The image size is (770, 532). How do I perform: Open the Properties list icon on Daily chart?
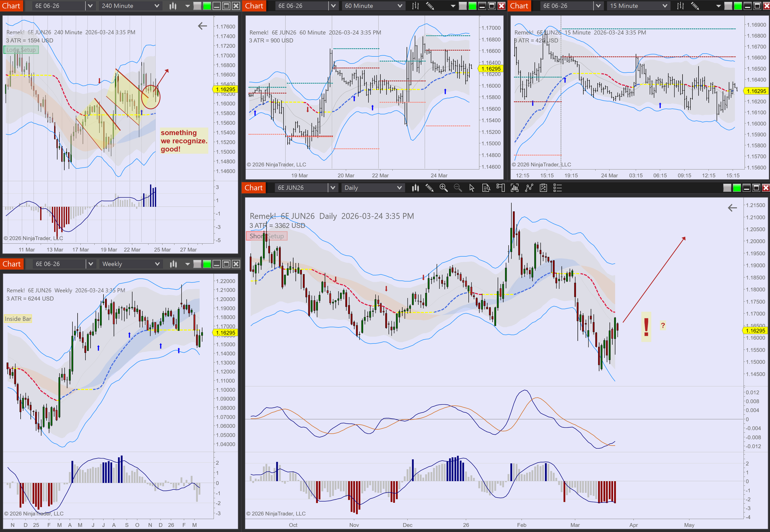pos(557,188)
